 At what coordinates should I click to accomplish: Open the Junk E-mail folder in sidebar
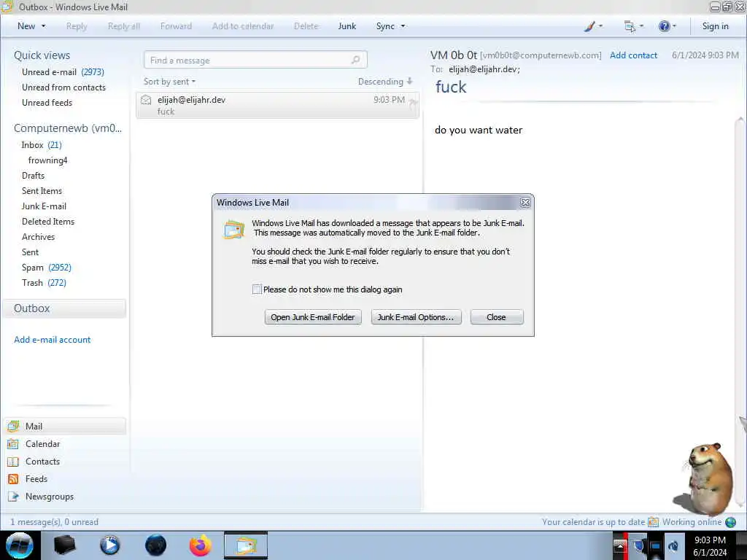(44, 206)
